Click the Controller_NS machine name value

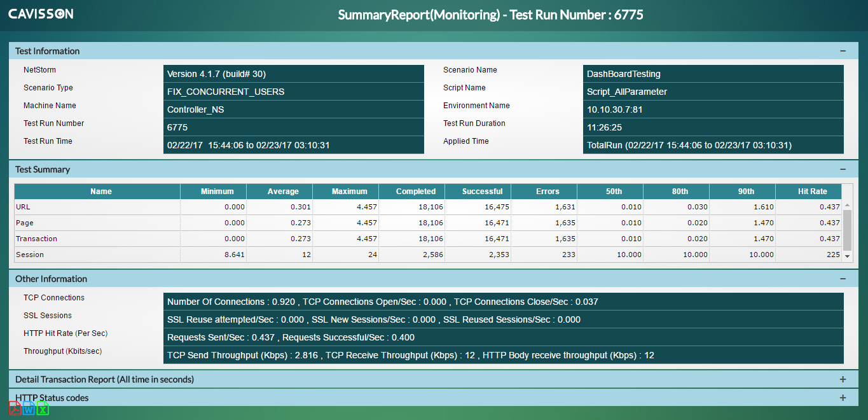click(x=294, y=109)
